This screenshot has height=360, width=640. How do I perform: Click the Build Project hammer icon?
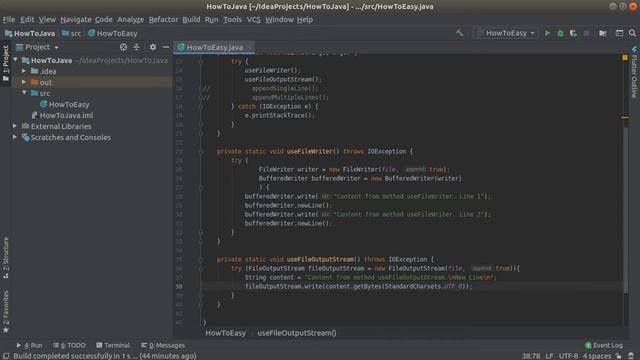point(460,33)
